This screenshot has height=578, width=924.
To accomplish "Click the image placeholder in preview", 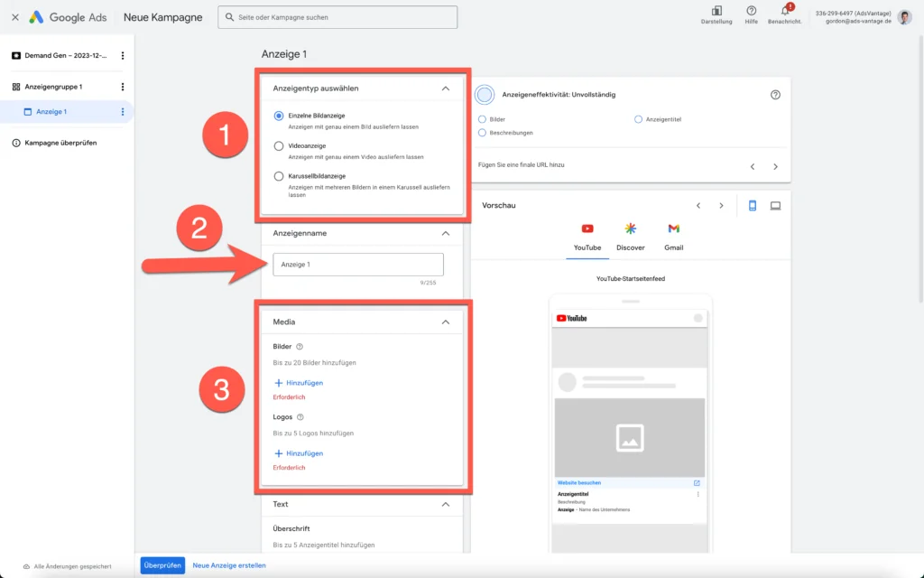I will tap(629, 438).
